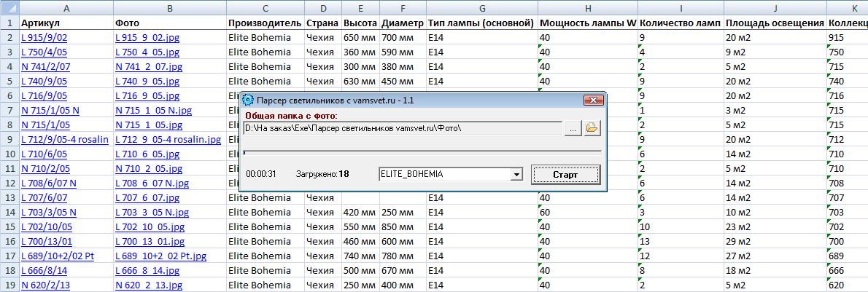Open photo link L 915_9_02.jpg
Viewport: 868px width, 292px height.
(147, 38)
